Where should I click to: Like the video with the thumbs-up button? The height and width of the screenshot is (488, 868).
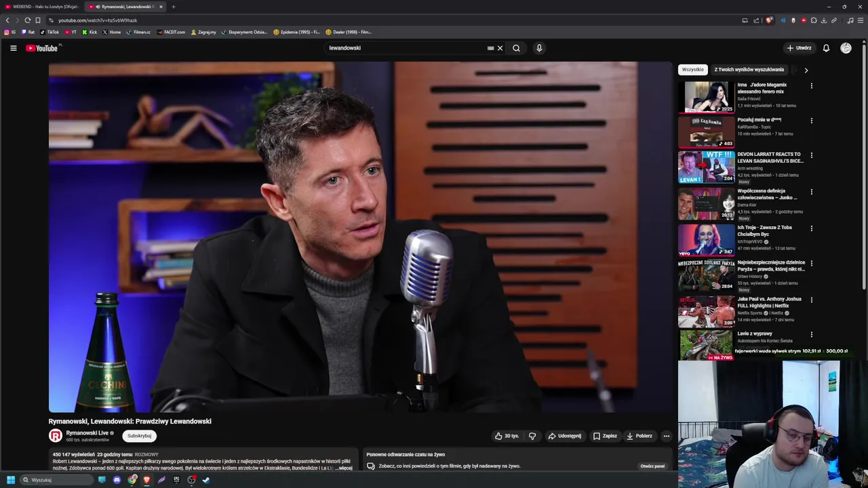(x=507, y=436)
